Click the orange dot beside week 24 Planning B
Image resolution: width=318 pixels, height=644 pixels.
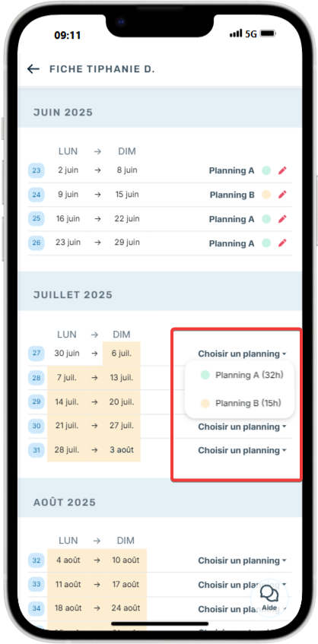pos(266,195)
